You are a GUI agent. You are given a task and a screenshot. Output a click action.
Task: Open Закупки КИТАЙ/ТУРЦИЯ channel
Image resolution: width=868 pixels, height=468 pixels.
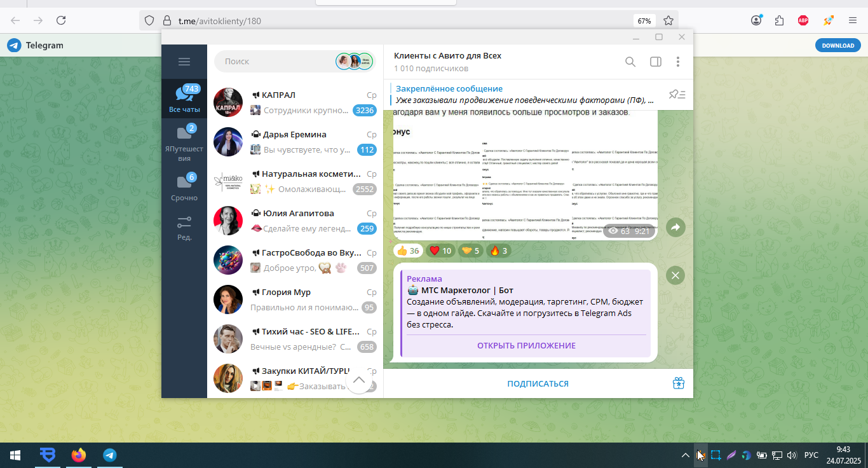[295, 378]
